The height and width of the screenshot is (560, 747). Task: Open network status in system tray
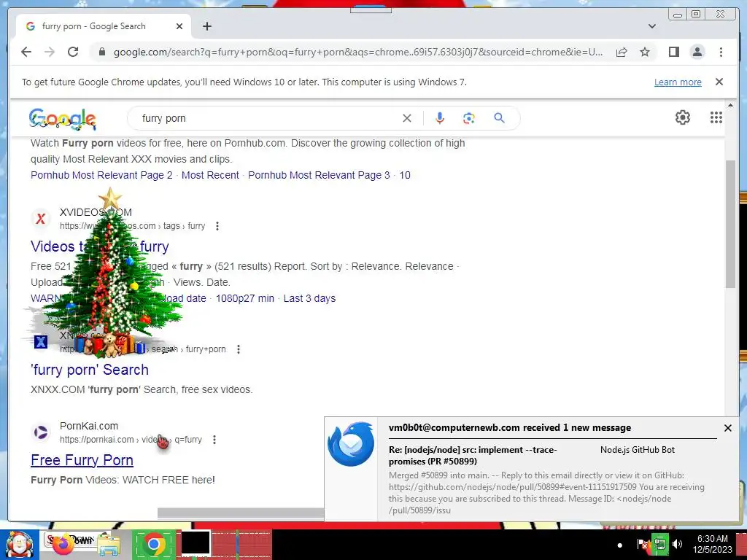[660, 544]
